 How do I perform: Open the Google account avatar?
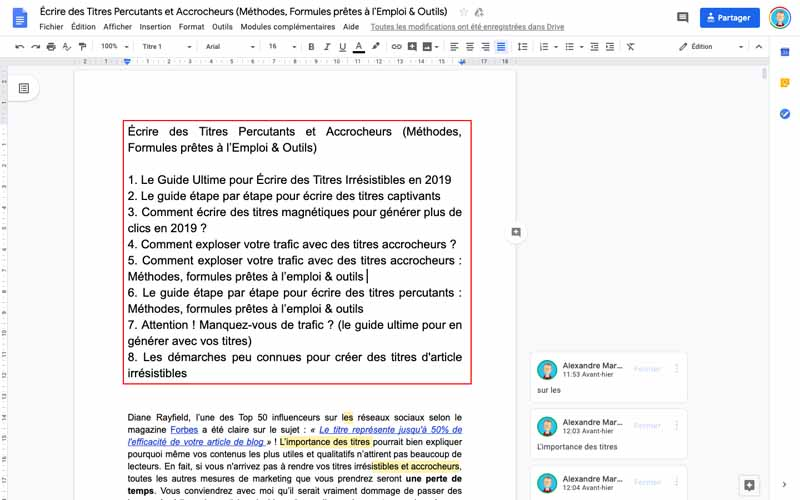[780, 18]
